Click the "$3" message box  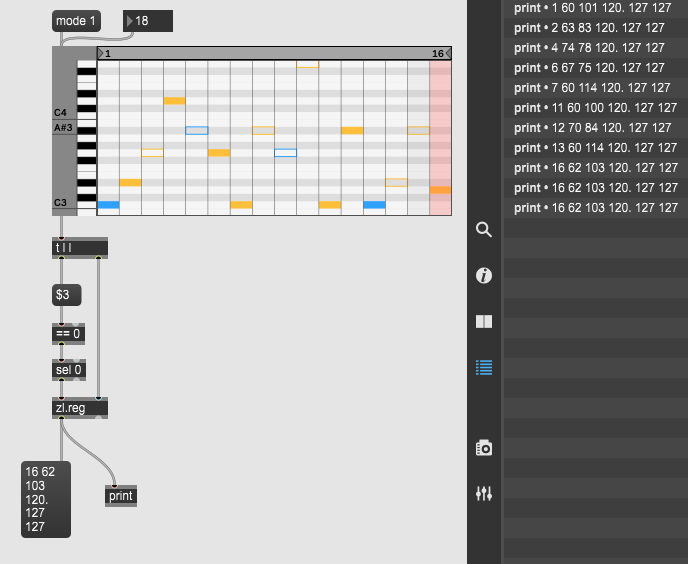(x=66, y=295)
